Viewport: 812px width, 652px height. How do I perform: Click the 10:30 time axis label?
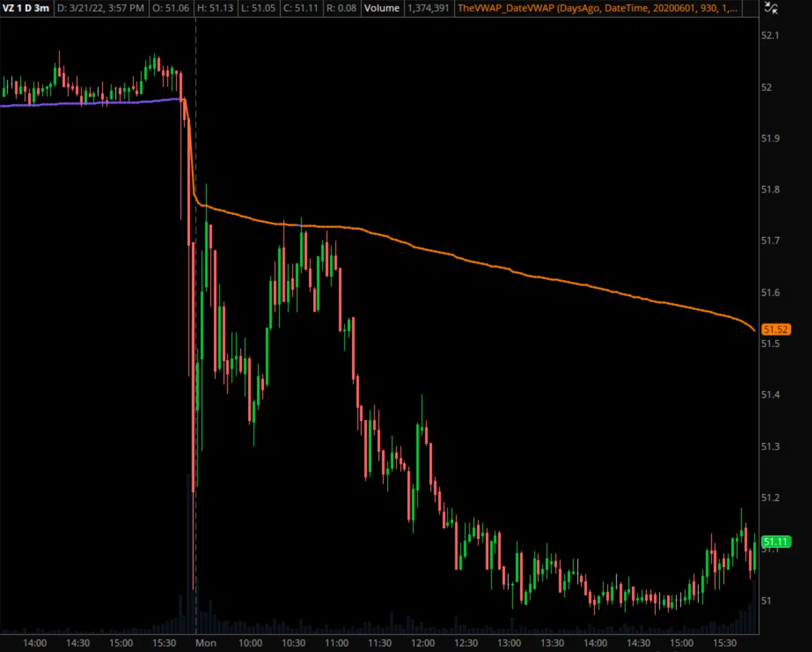tap(293, 643)
